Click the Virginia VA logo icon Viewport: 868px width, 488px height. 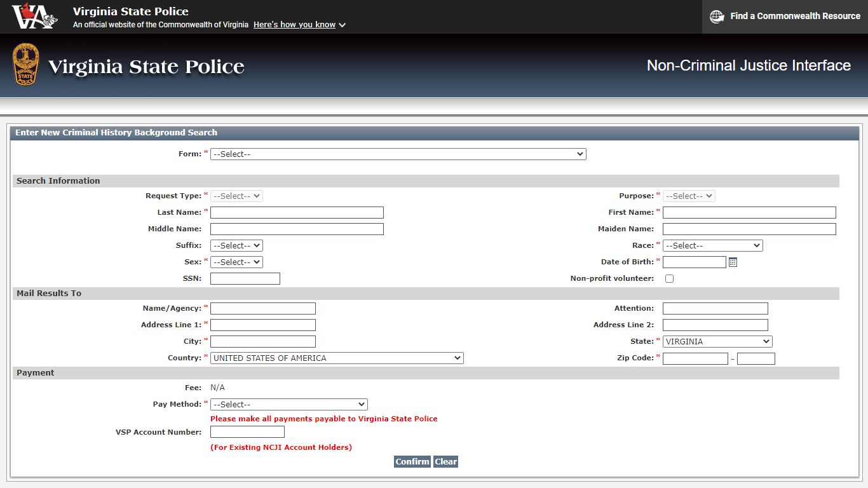pos(35,16)
